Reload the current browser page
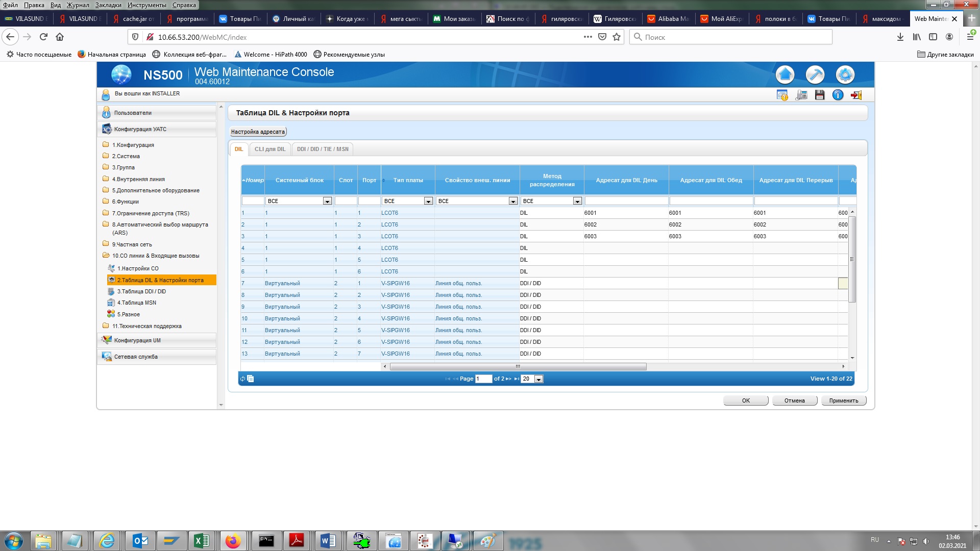Image resolution: width=980 pixels, height=551 pixels. point(43,37)
